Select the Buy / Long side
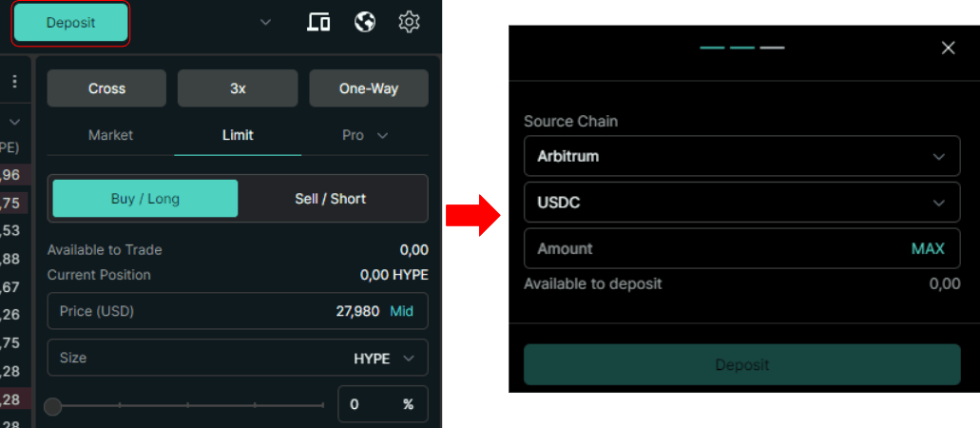Image resolution: width=980 pixels, height=428 pixels. (x=144, y=199)
